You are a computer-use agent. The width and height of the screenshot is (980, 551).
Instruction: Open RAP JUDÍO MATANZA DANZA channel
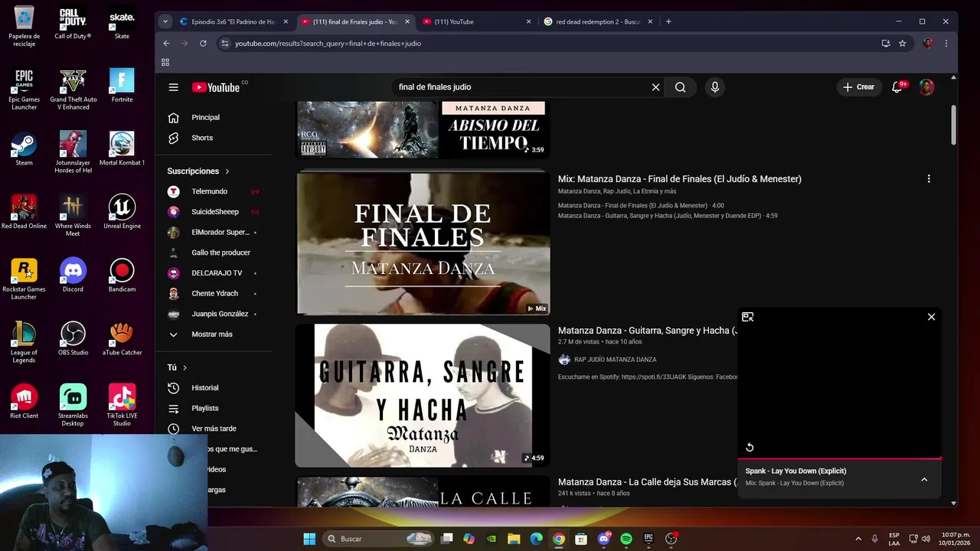tap(615, 360)
